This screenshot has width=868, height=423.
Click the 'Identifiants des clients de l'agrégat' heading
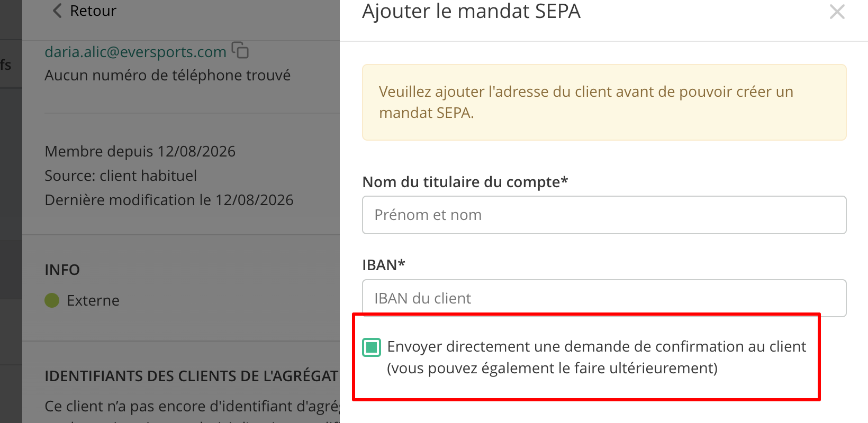(x=192, y=376)
